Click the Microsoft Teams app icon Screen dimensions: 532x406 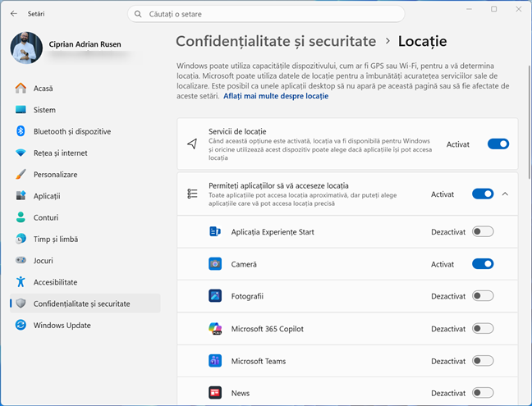point(215,361)
